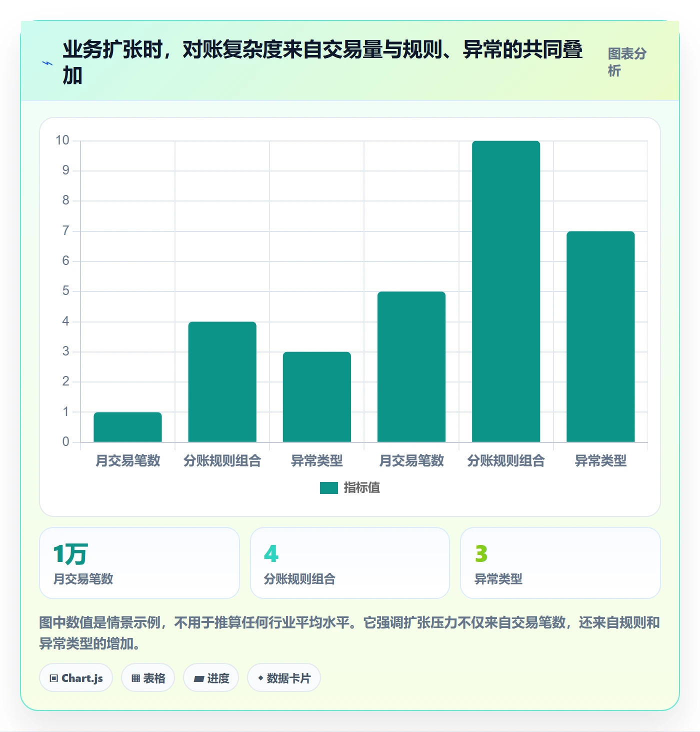Click the y-axis label 10
Viewport: 700px width, 732px height.
62,140
